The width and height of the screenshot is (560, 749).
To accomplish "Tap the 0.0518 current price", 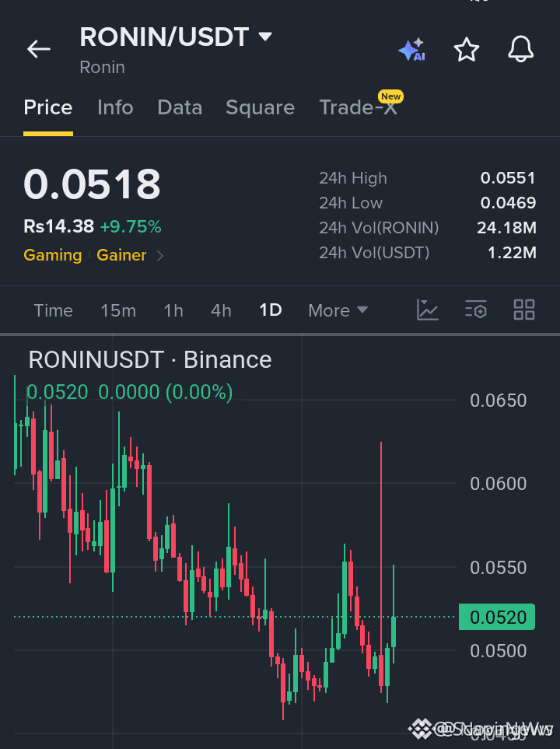I will click(x=92, y=184).
